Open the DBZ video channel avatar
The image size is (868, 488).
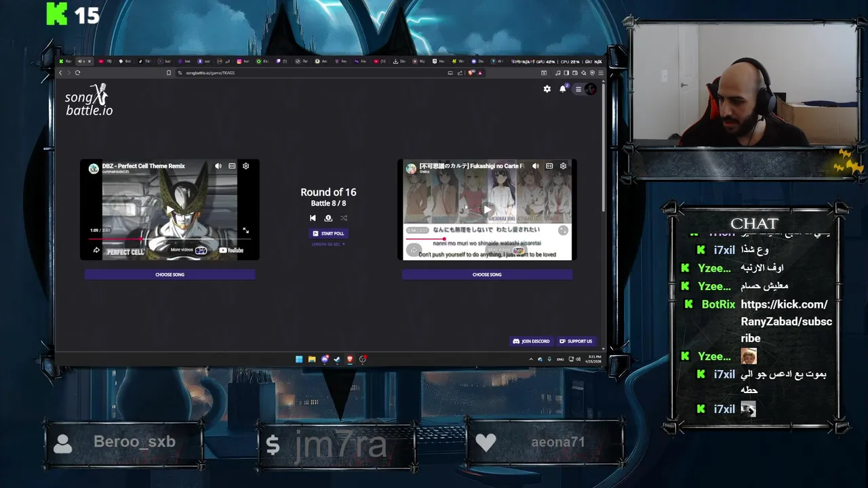94,168
